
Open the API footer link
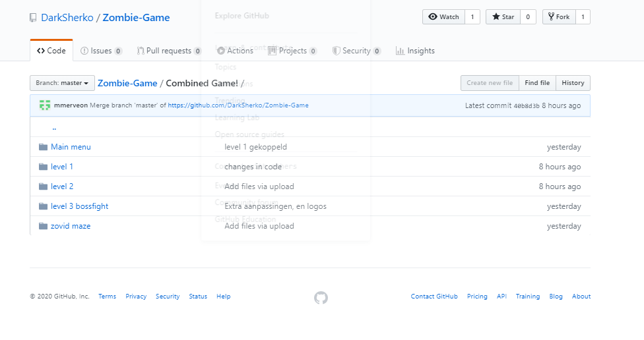pyautogui.click(x=501, y=296)
